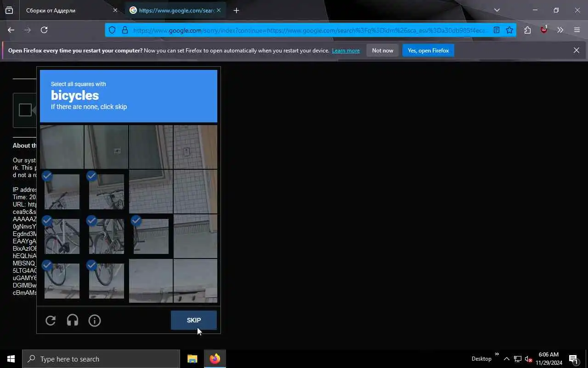Open the Extensions puzzle icon
The width and height of the screenshot is (588, 368).
(527, 30)
